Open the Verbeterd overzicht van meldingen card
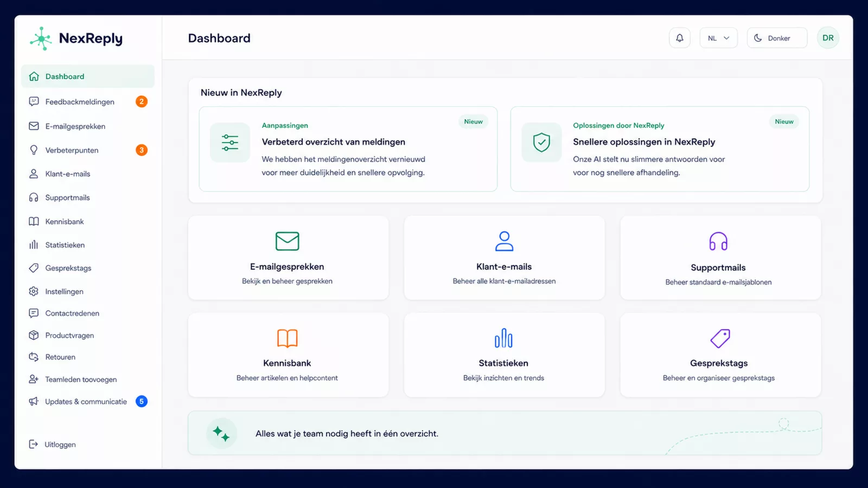 pos(348,149)
